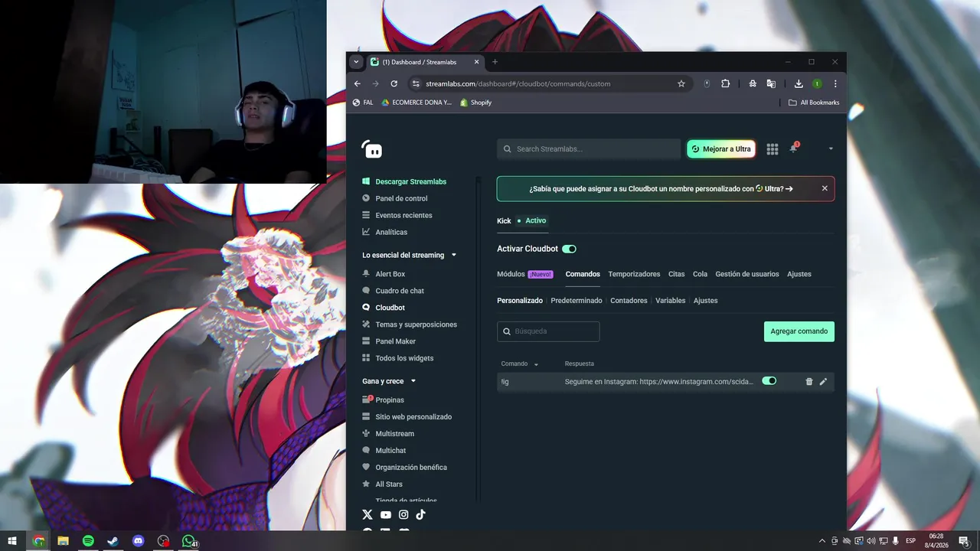
Task: Toggle the !ig command switch
Action: [769, 381]
